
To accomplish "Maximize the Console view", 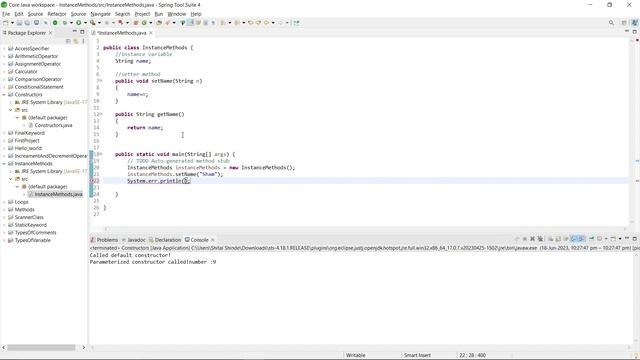I will coord(635,239).
